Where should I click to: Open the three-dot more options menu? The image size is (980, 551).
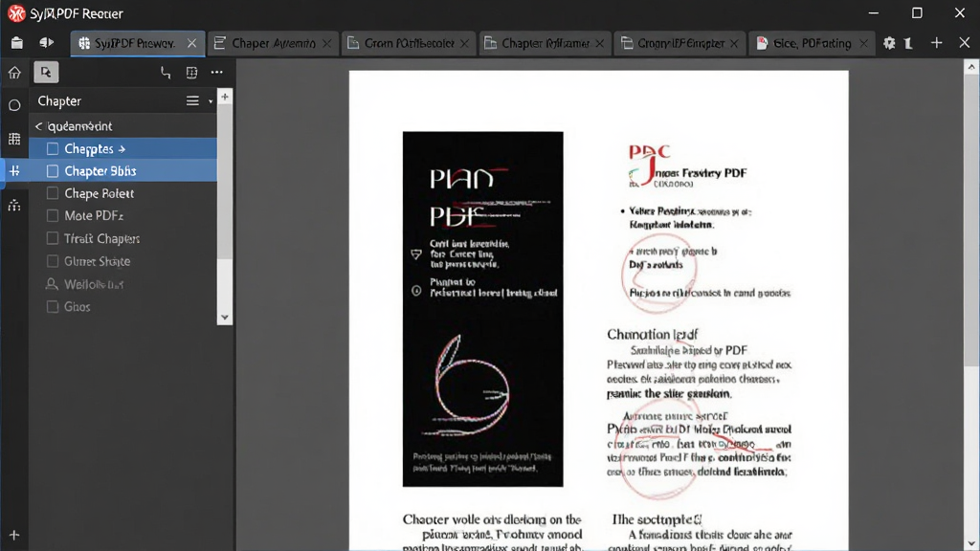217,73
